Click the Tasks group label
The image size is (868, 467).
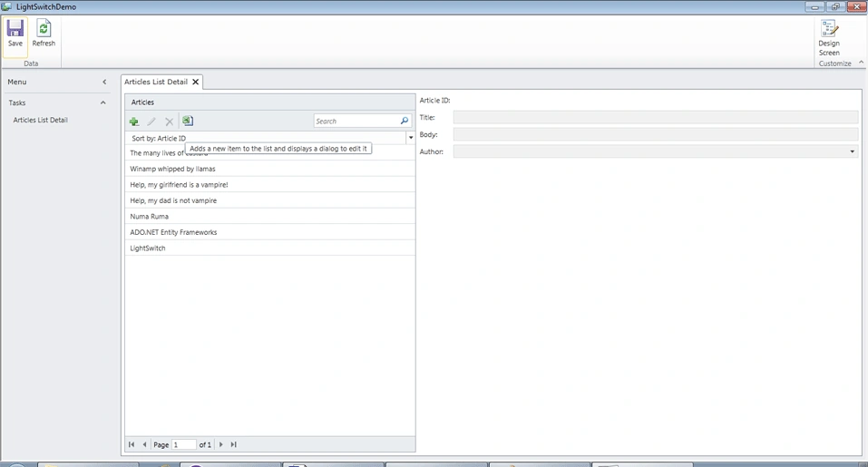point(17,102)
